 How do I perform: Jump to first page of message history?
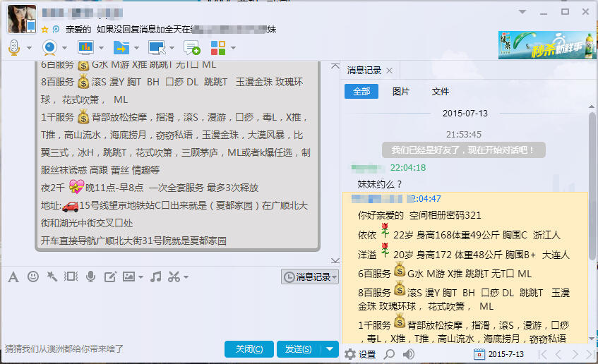pyautogui.click(x=543, y=354)
